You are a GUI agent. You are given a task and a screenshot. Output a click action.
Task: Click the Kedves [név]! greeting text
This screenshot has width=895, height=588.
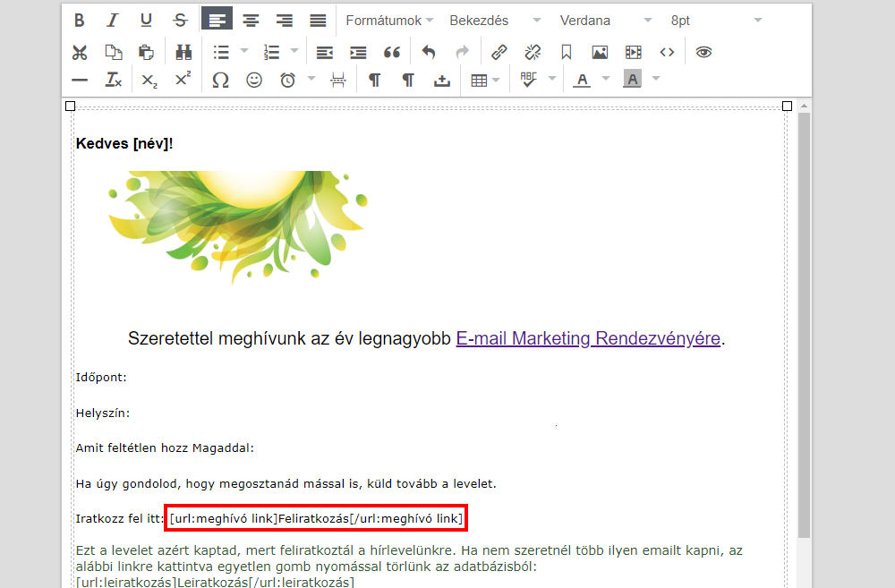tap(124, 144)
